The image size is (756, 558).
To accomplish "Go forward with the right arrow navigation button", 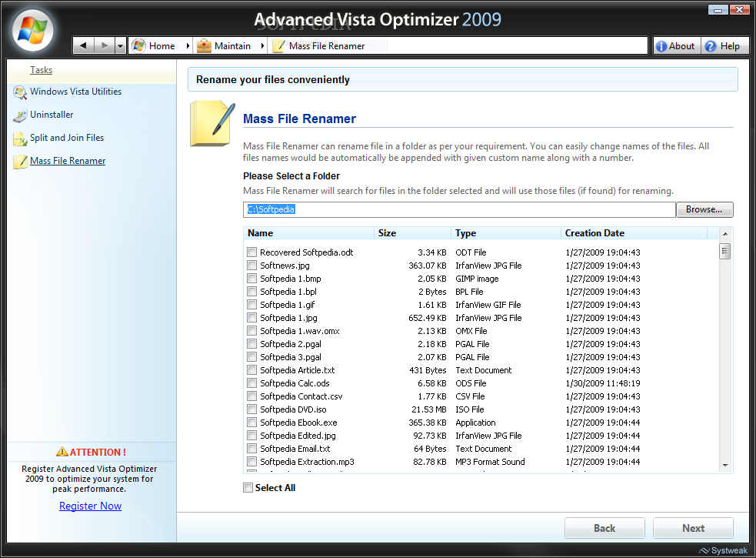I will [104, 46].
